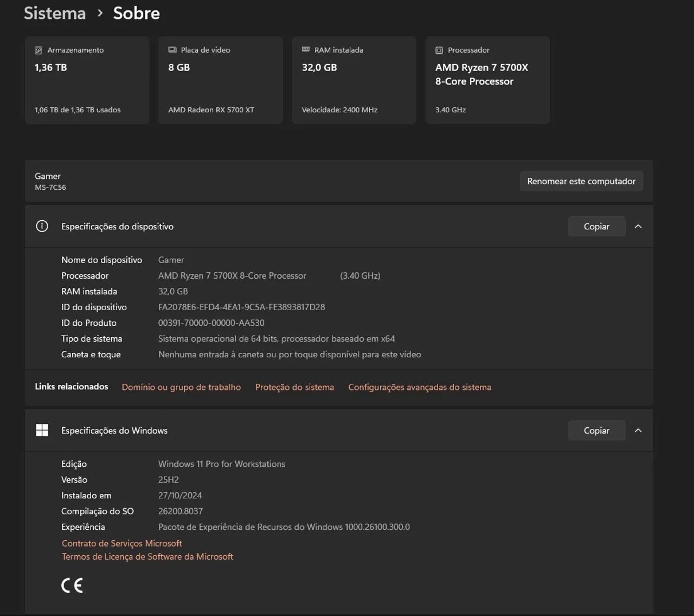Click the Links relacionados label
The width and height of the screenshot is (694, 616).
72,387
